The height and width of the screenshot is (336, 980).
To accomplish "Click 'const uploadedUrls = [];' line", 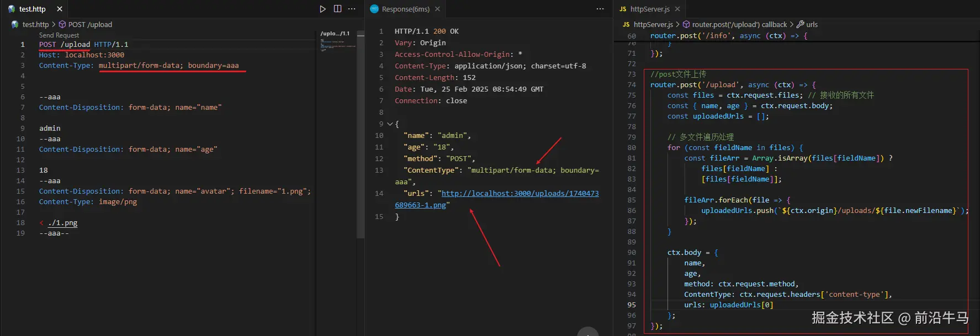I will (718, 116).
